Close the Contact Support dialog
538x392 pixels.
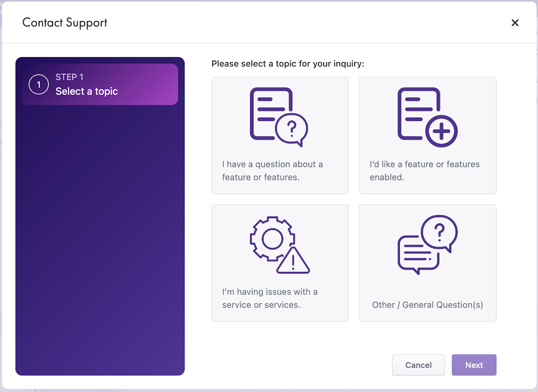pos(515,23)
